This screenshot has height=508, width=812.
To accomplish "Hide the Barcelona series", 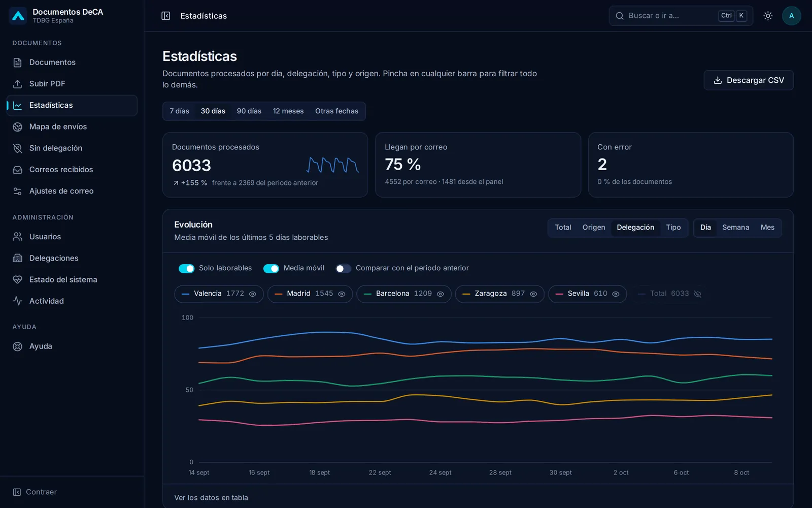I will click(404, 294).
